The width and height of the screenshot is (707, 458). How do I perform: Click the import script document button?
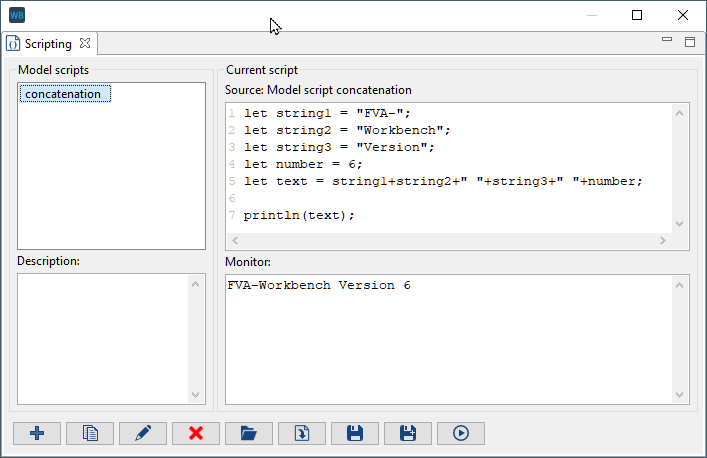[x=302, y=433]
